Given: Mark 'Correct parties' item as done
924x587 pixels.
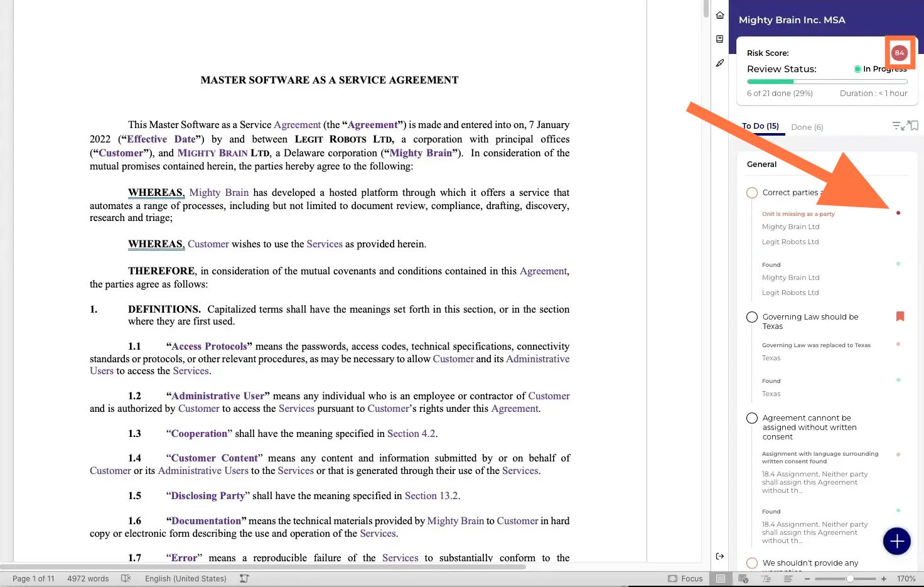Looking at the screenshot, I should (752, 193).
